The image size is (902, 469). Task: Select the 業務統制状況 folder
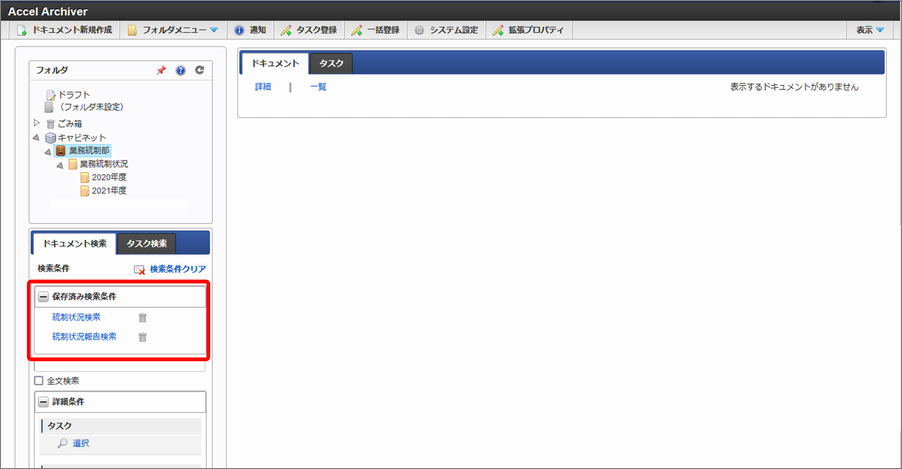coord(98,164)
